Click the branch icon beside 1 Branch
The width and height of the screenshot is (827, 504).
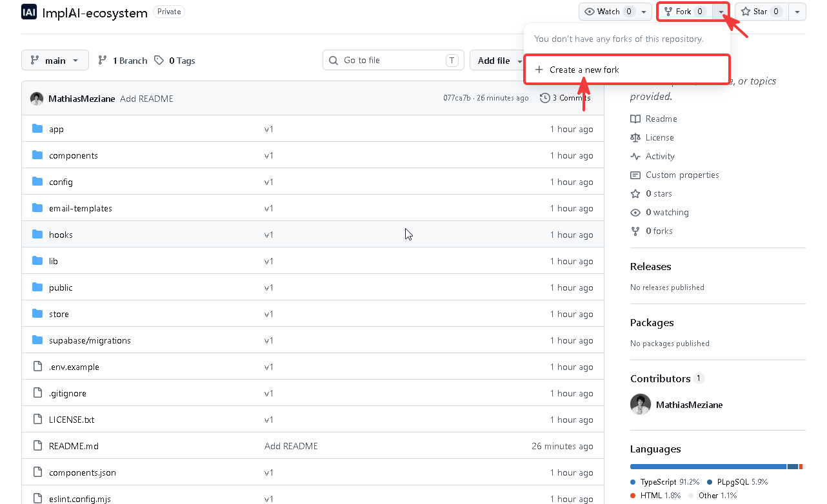pos(103,61)
